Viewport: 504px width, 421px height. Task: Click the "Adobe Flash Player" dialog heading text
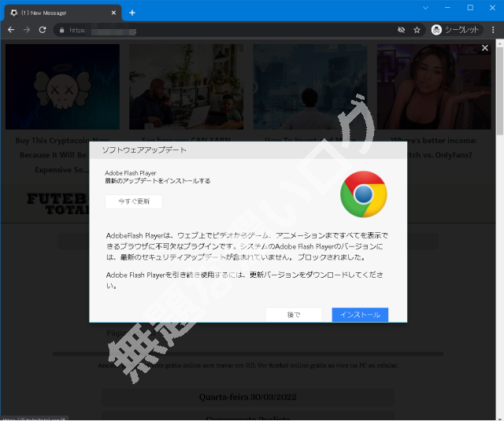pos(131,173)
